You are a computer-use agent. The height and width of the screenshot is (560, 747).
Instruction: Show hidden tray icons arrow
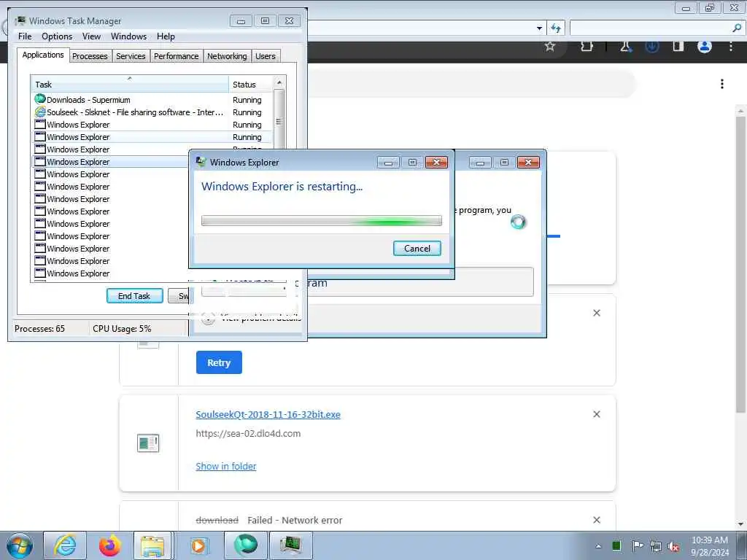pos(598,546)
